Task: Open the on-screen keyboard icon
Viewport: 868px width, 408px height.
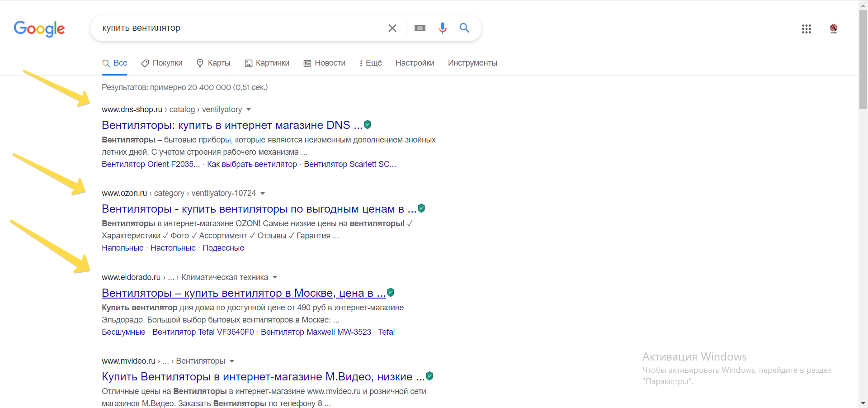Action: [x=420, y=28]
